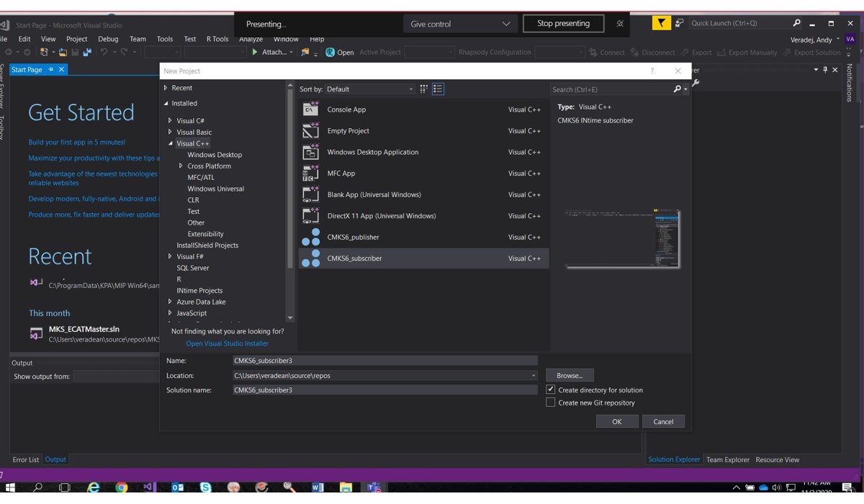Image resolution: width=864 pixels, height=504 pixels.
Task: Open Microsoft Teams from the taskbar
Action: pyautogui.click(x=374, y=488)
